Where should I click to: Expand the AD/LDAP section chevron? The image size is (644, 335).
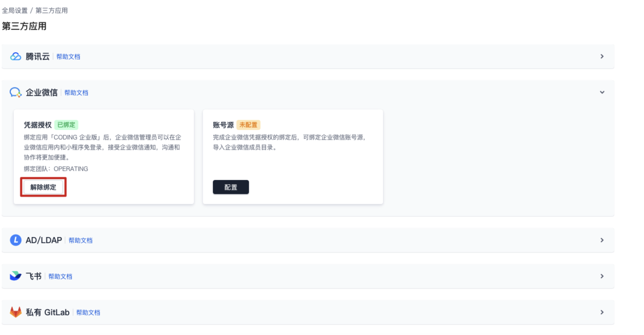[602, 240]
